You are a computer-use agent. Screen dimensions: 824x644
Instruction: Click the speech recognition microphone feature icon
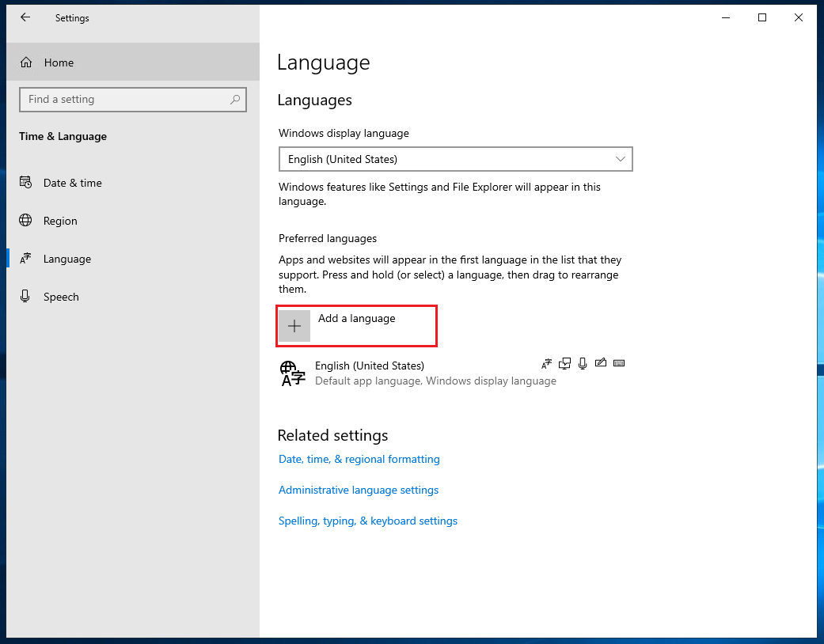point(583,363)
